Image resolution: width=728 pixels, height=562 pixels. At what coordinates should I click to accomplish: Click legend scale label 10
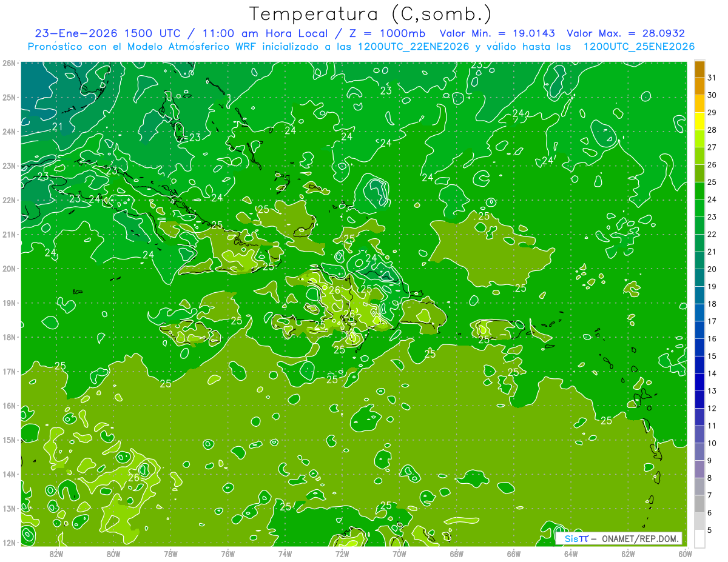click(712, 443)
